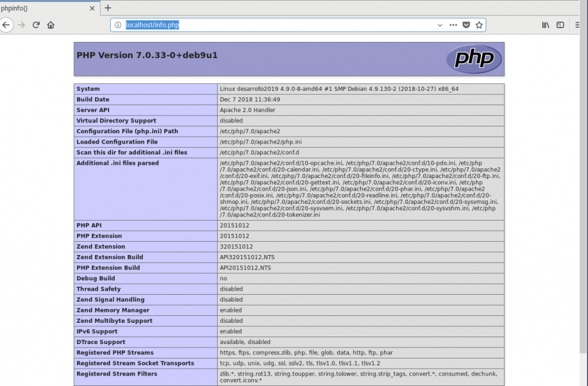Toggle the sidebar view
Image resolution: width=588 pixels, height=386 pixels.
click(x=560, y=25)
